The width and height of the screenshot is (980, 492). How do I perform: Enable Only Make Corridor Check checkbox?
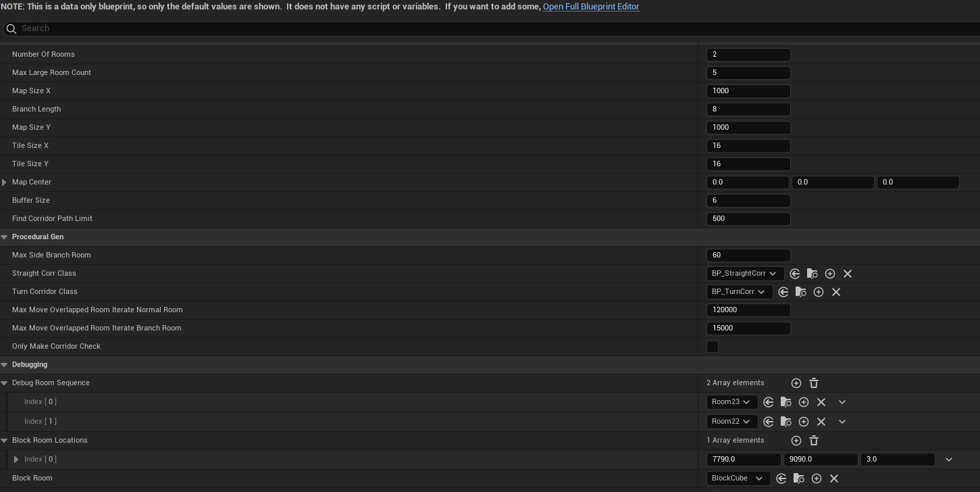713,347
